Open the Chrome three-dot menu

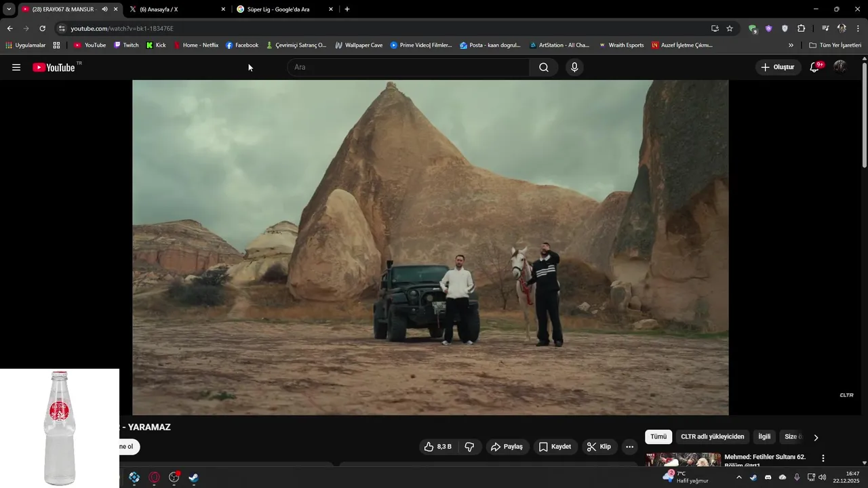click(858, 28)
